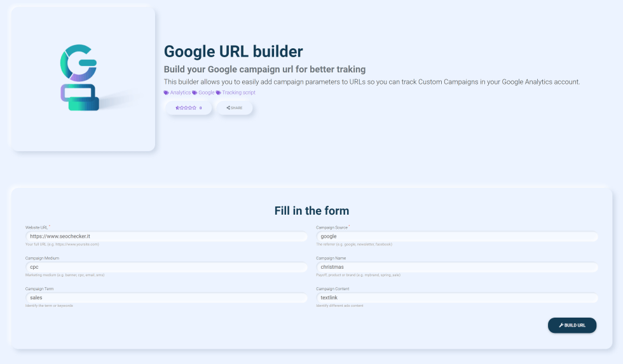Click the Campaign Content field label
Screen dimensions: 623x364
click(332, 288)
